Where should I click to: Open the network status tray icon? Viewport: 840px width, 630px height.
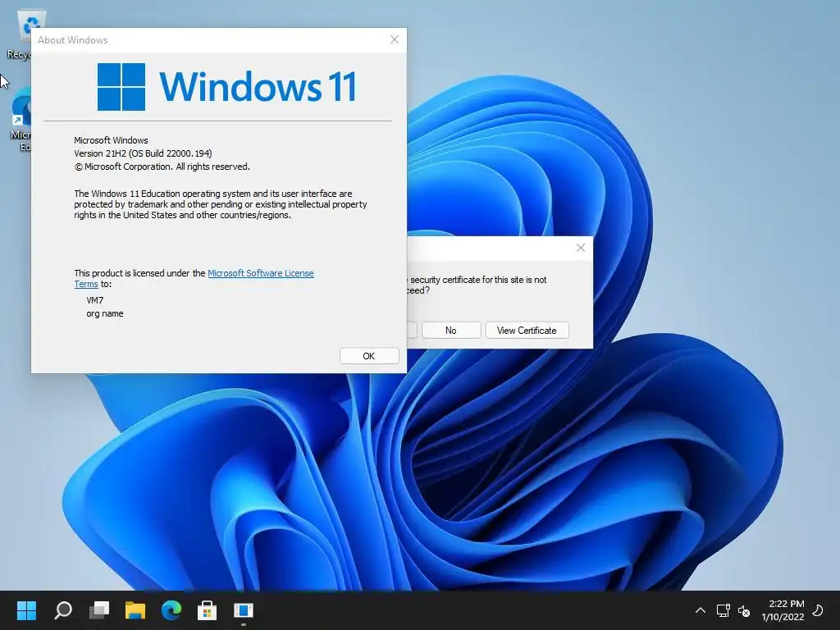coord(724,610)
